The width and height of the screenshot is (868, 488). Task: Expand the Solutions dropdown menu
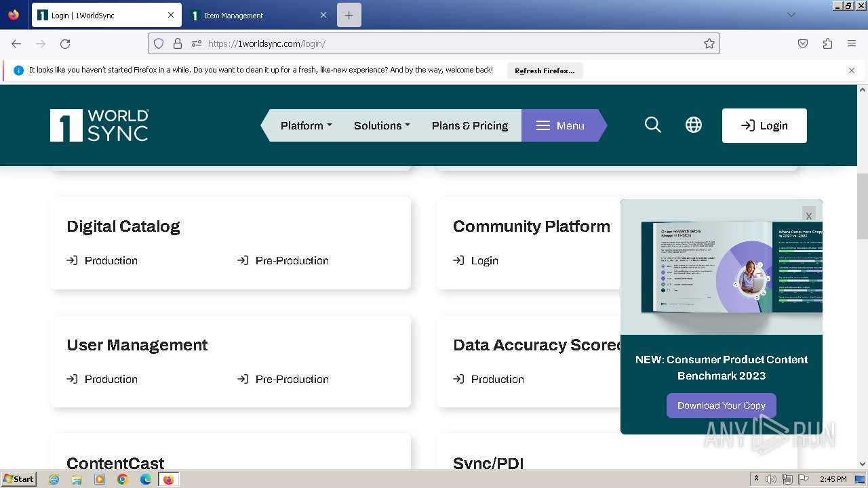tap(382, 125)
